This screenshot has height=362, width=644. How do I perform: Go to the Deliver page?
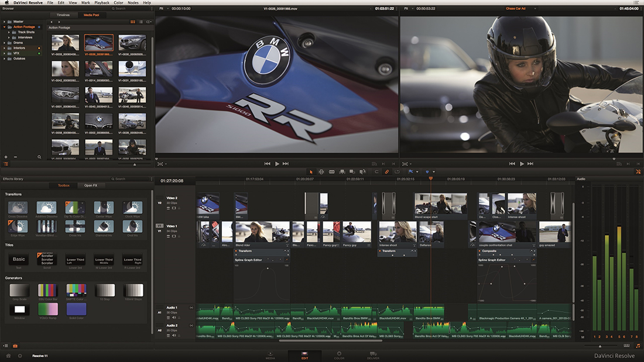(x=373, y=356)
